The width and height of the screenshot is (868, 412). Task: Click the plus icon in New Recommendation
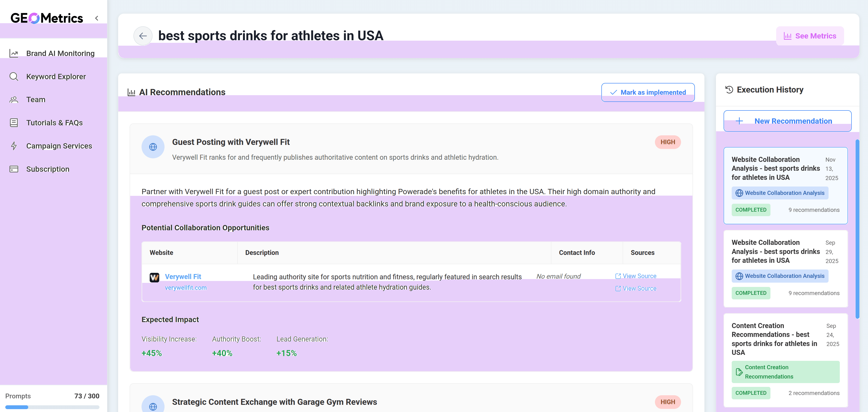[x=739, y=121]
